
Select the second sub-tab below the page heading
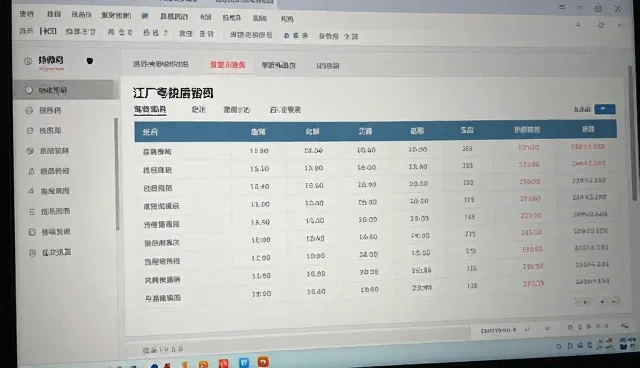tap(198, 109)
